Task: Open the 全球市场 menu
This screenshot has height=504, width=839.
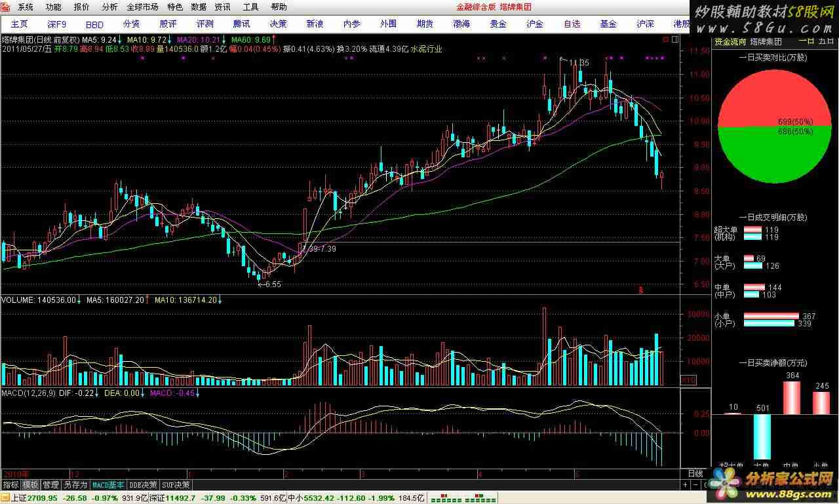Action: 142,7
